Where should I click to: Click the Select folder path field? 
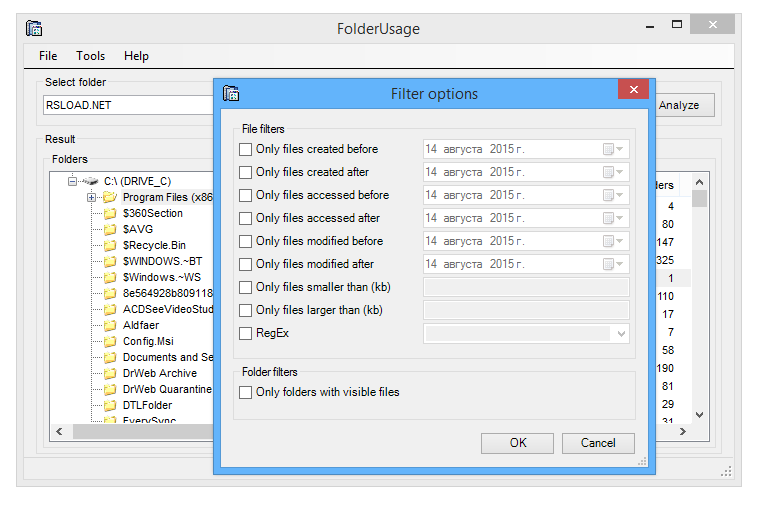(x=128, y=105)
